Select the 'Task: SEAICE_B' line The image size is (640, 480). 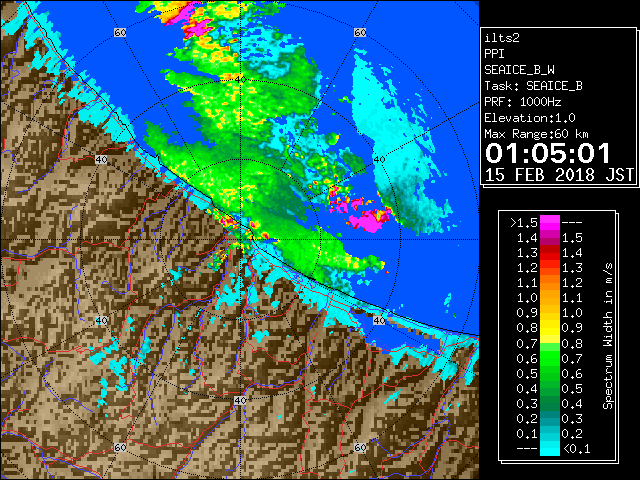coord(533,86)
